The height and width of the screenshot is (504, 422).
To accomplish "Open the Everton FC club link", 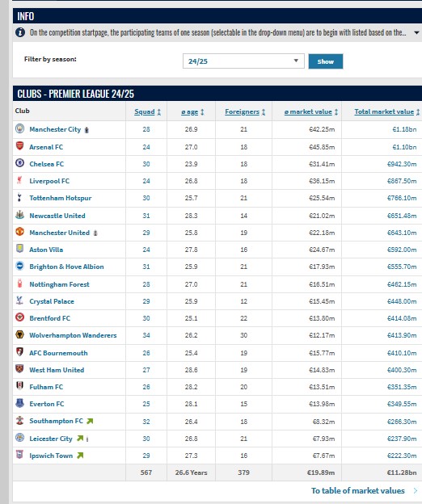I will point(47,404).
